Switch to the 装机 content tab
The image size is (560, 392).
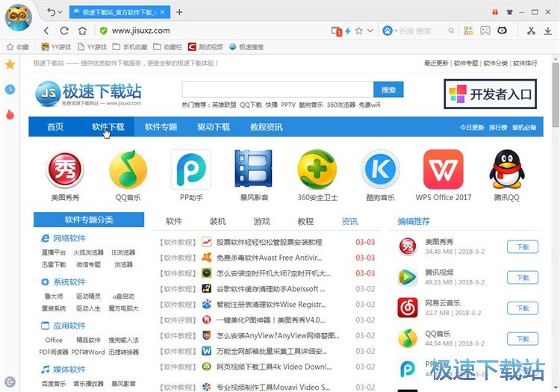click(217, 221)
